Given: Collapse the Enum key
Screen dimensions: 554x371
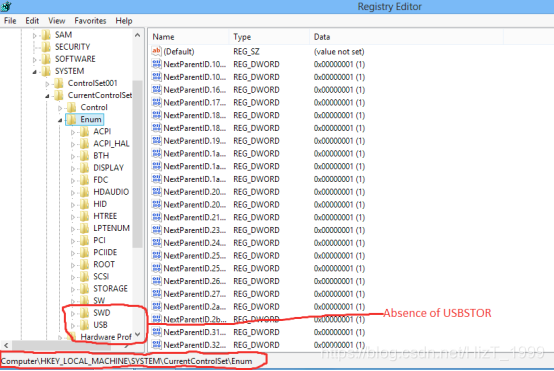Looking at the screenshot, I should 60,120.
